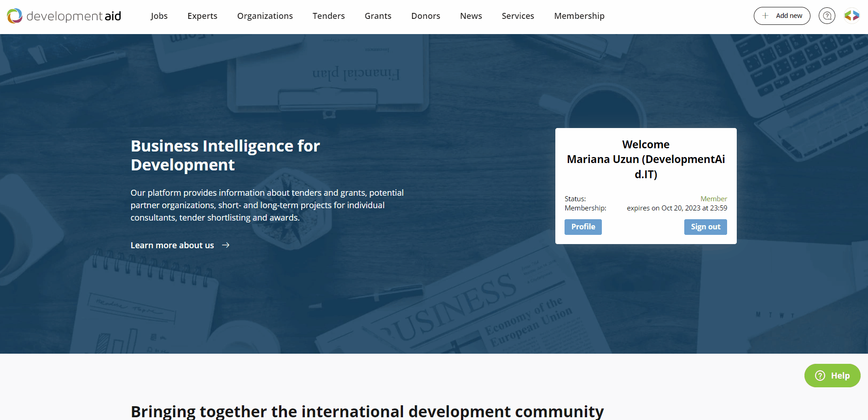The height and width of the screenshot is (420, 868).
Task: Click the arrow beside Learn more about us
Action: (x=226, y=245)
